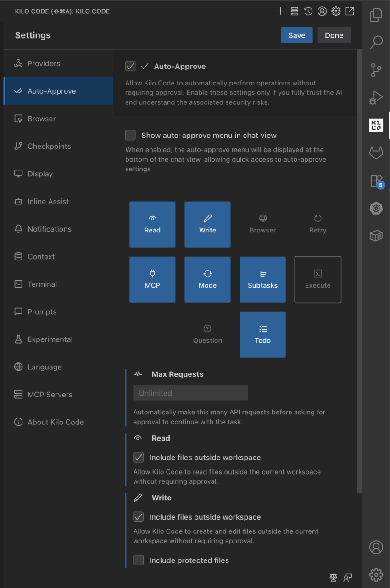Open the Kilo Code account profile icon
Image resolution: width=390 pixels, height=588 pixels.
[x=322, y=11]
